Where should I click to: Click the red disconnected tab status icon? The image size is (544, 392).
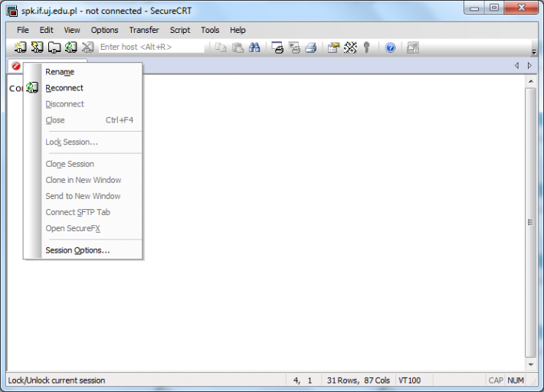click(x=16, y=66)
